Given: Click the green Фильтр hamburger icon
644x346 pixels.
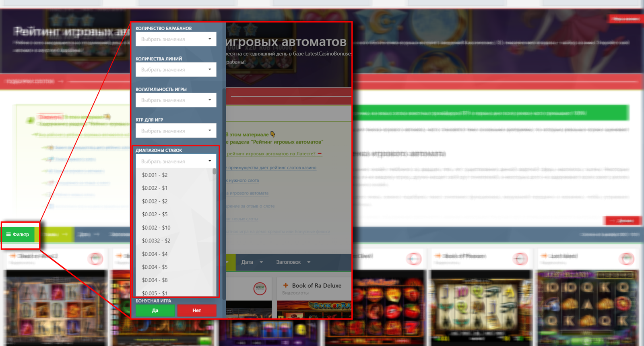Looking at the screenshot, I should tap(8, 234).
